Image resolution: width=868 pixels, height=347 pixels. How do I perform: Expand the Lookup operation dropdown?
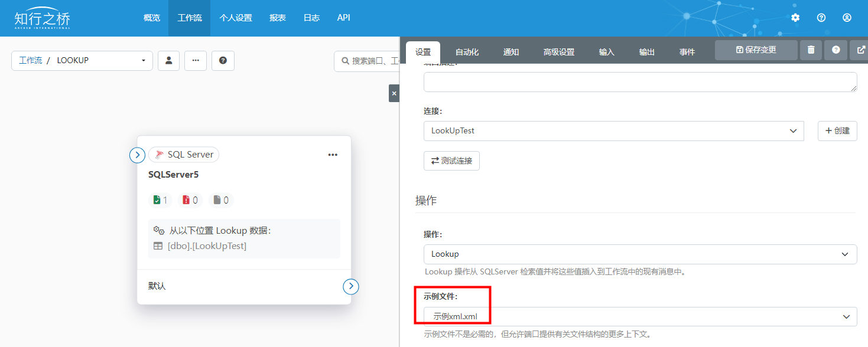click(x=640, y=254)
